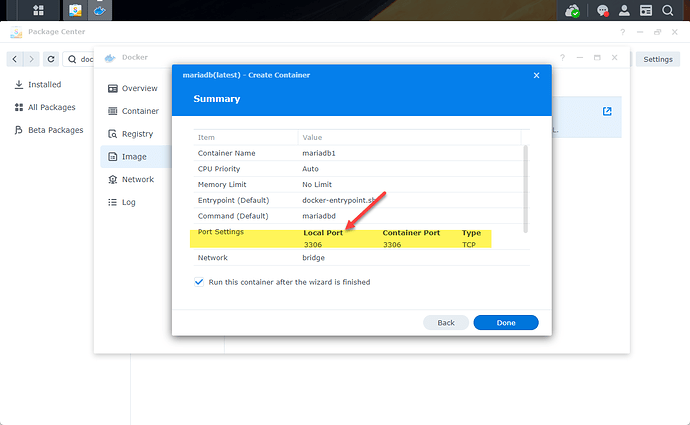Image resolution: width=690 pixels, height=425 pixels.
Task: Close the Create Container wizard dialog
Action: (x=536, y=75)
